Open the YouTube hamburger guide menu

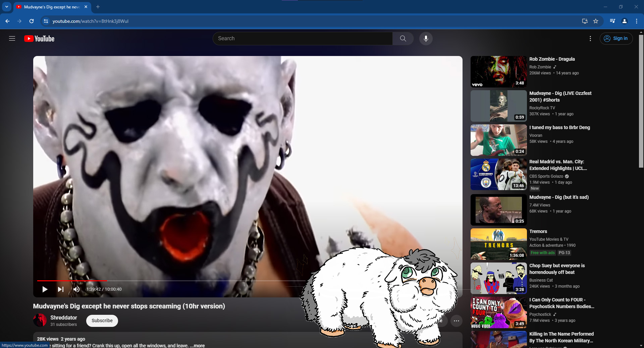click(12, 39)
